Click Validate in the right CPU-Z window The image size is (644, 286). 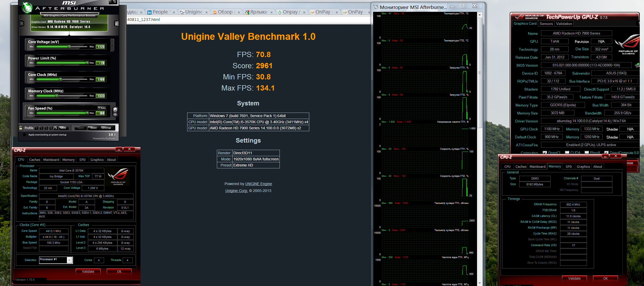tap(574, 278)
